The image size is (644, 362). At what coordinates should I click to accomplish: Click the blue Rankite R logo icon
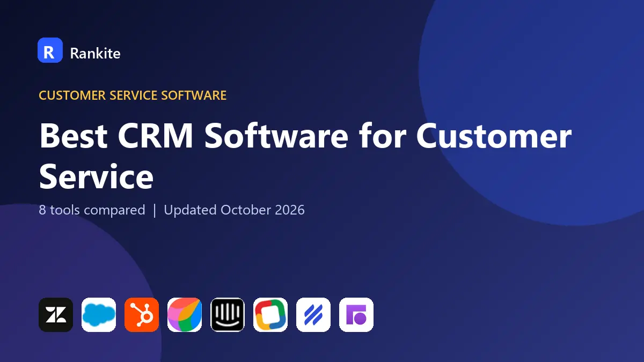(x=50, y=50)
